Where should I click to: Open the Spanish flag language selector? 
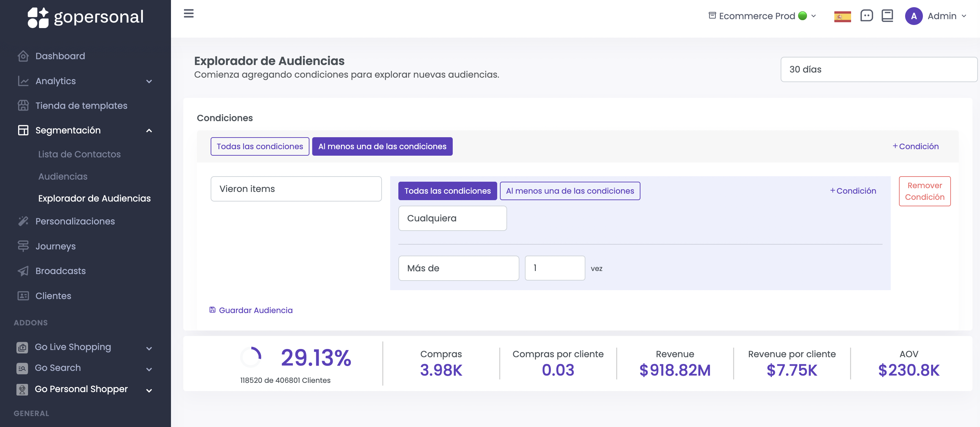coord(842,16)
